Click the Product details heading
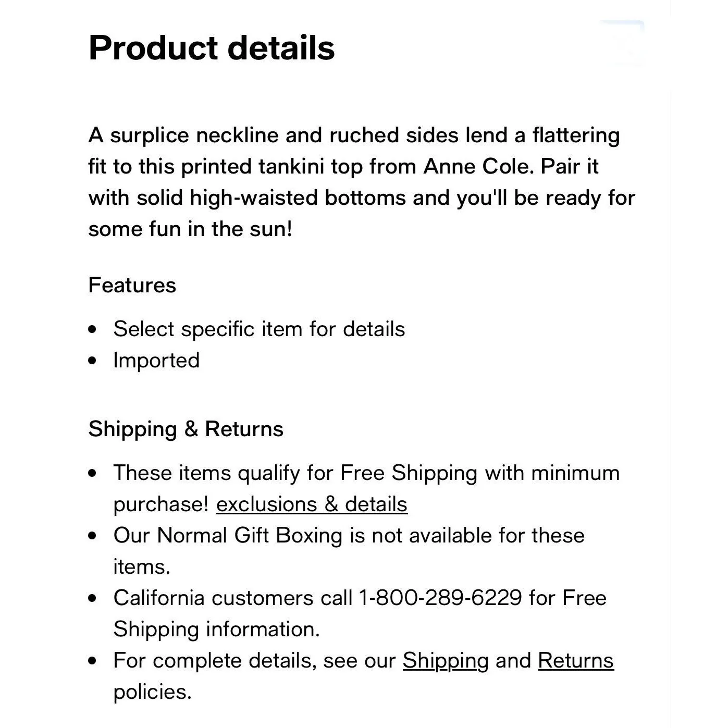The height and width of the screenshot is (728, 728). tap(212, 48)
